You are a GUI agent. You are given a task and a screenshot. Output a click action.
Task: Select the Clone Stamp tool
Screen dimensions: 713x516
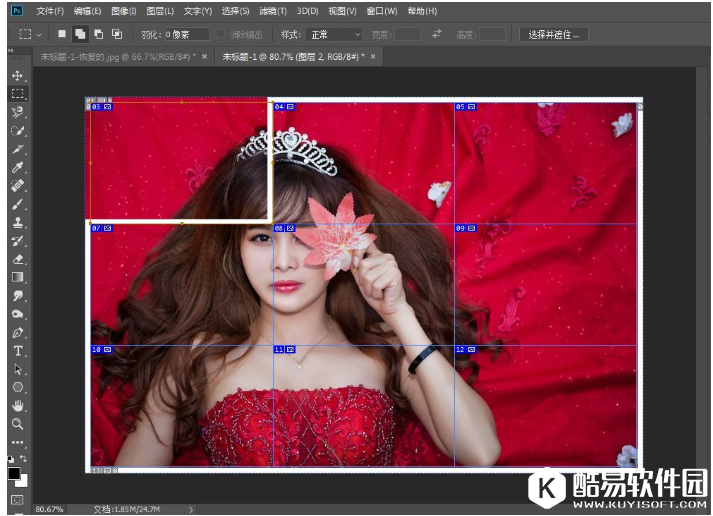[x=18, y=222]
